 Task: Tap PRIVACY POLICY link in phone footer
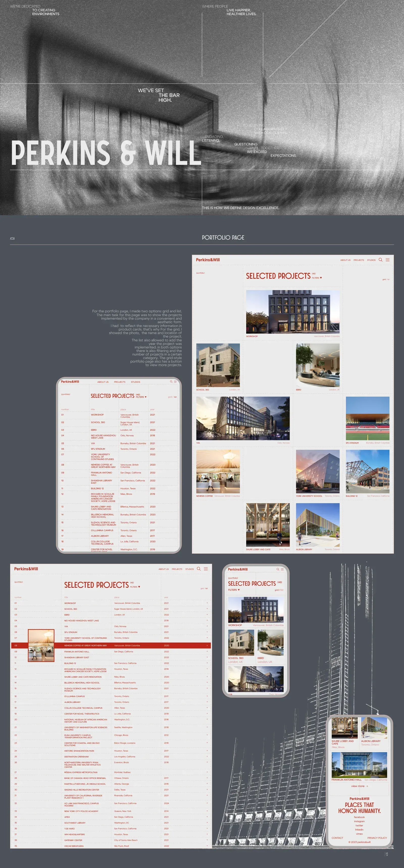coord(377,838)
